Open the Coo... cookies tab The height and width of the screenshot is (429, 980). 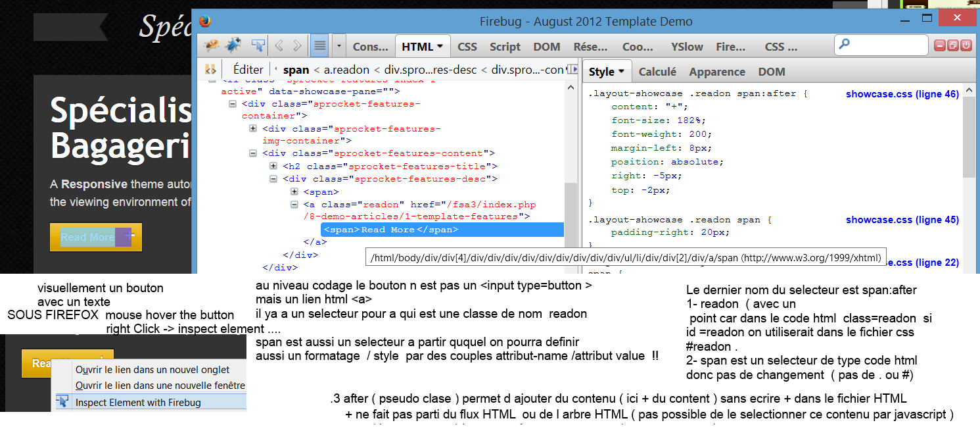(638, 47)
